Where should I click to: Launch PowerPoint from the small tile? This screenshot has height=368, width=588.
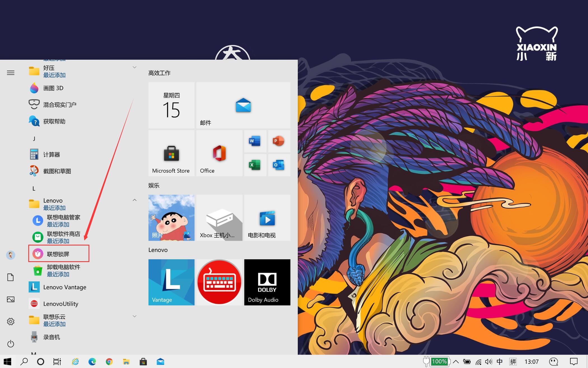coord(279,141)
